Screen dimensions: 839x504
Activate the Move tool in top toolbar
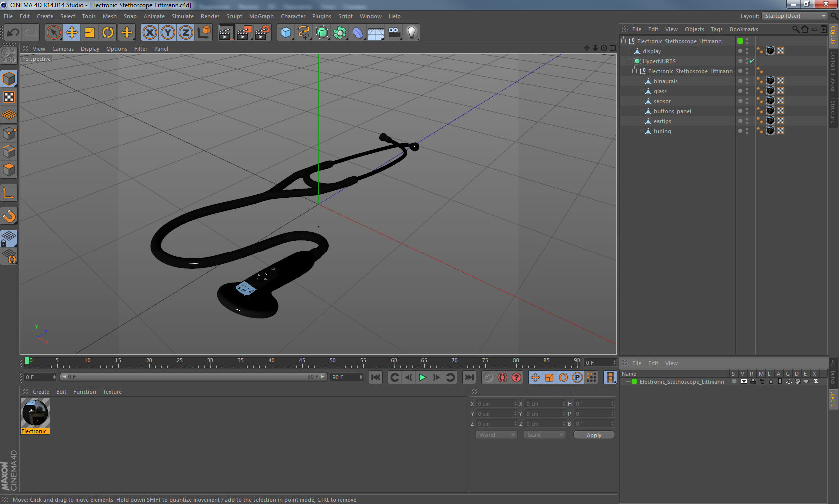[72, 33]
